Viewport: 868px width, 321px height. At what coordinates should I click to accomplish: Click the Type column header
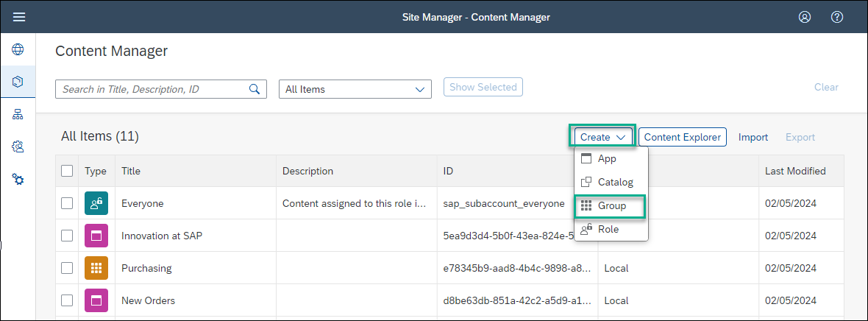(95, 171)
